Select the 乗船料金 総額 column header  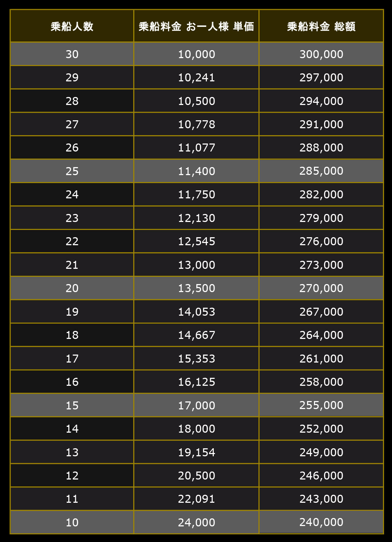[321, 26]
